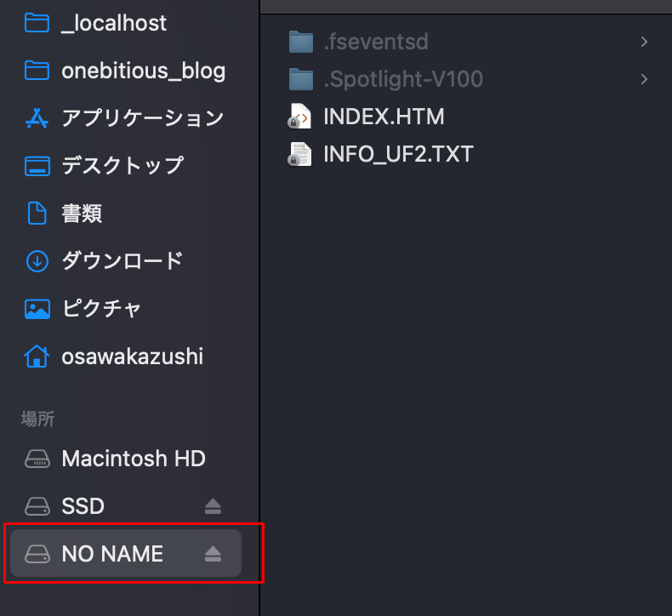This screenshot has height=616, width=672.
Task: Click the .fseventsd folder icon
Action: coord(301,42)
